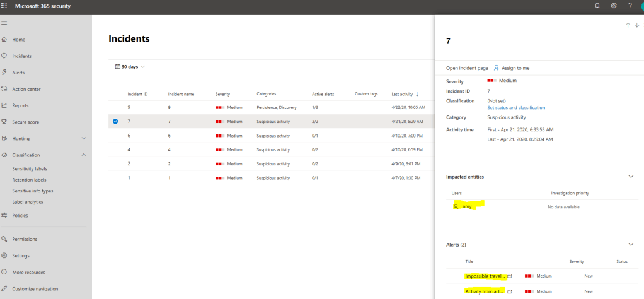Viewport: 644px width, 299px height.
Task: Open Action center in sidebar
Action: coord(26,89)
